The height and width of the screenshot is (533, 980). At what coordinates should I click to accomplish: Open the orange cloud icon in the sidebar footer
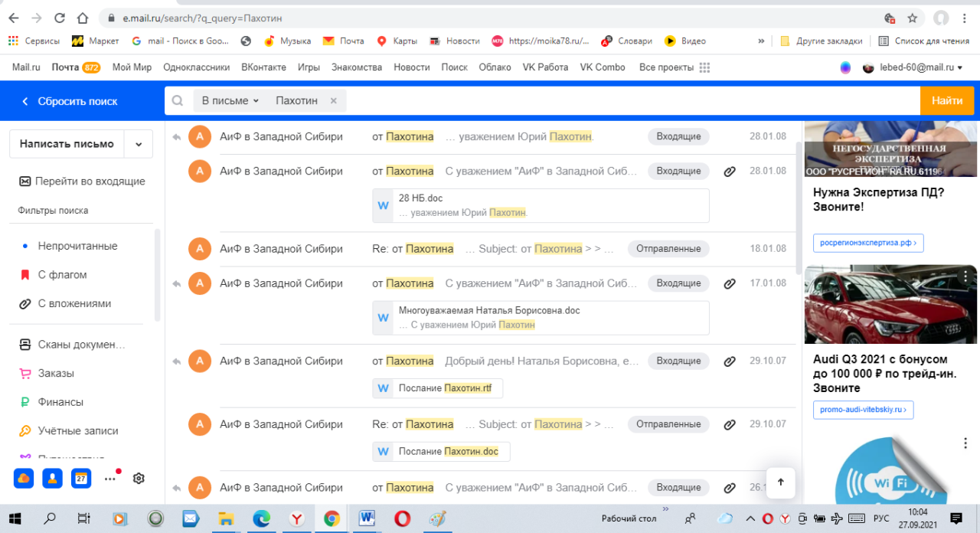pyautogui.click(x=24, y=478)
